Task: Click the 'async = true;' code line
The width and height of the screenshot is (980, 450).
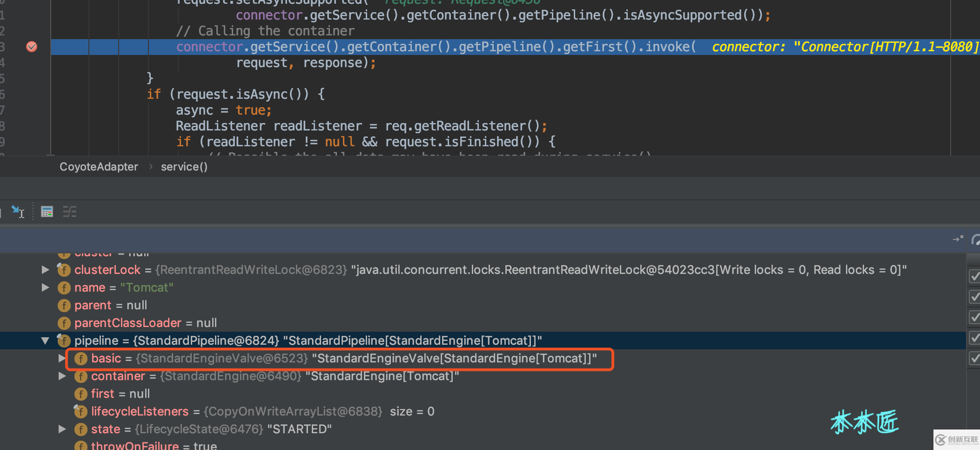Action: (224, 110)
